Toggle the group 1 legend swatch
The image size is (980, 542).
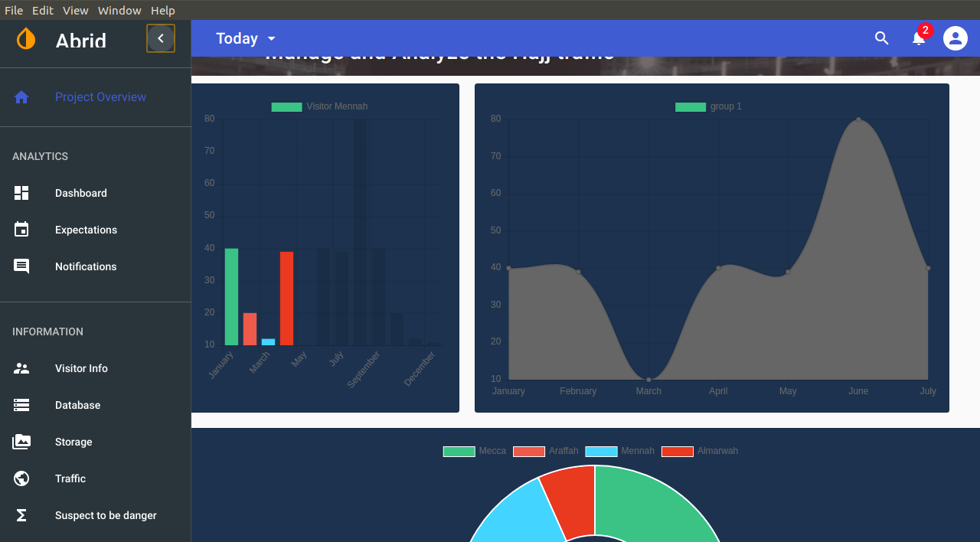pos(691,106)
